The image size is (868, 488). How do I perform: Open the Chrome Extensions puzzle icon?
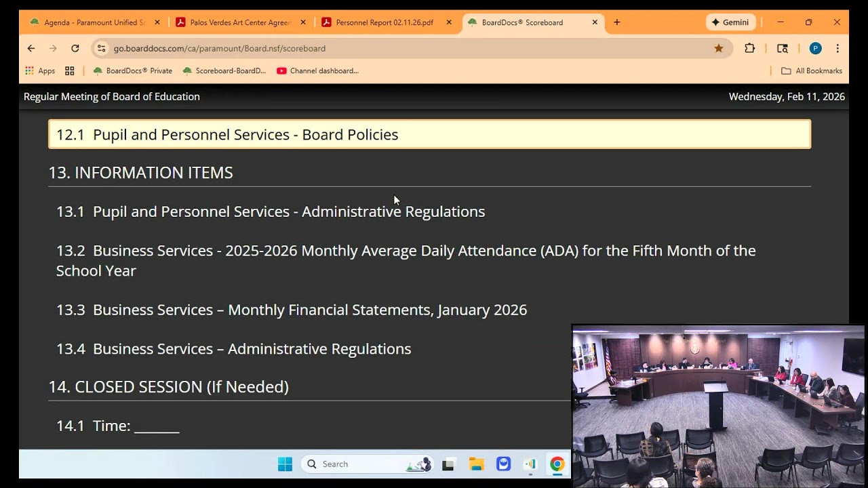(x=749, y=48)
